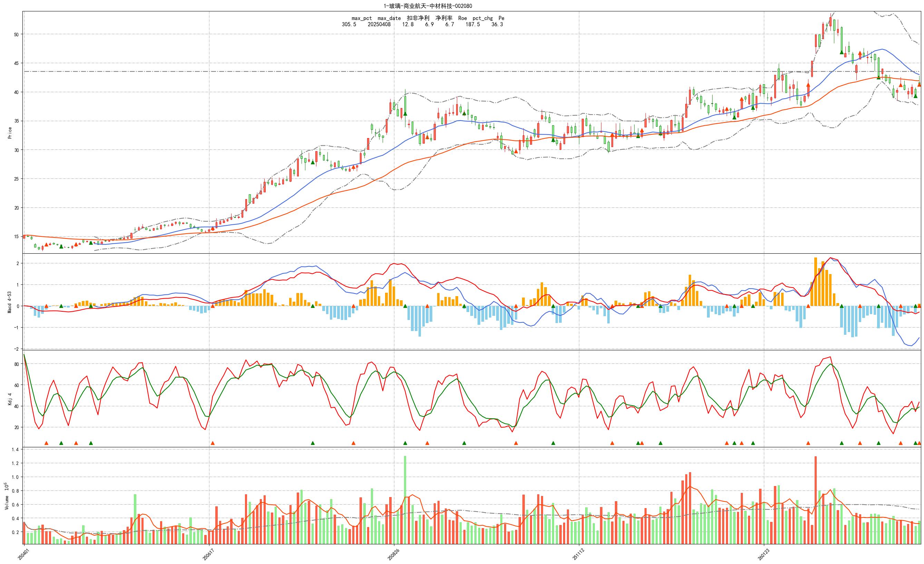Select the 250826 x-axis date label
Viewport: 924px width, 564px height.
(x=393, y=554)
